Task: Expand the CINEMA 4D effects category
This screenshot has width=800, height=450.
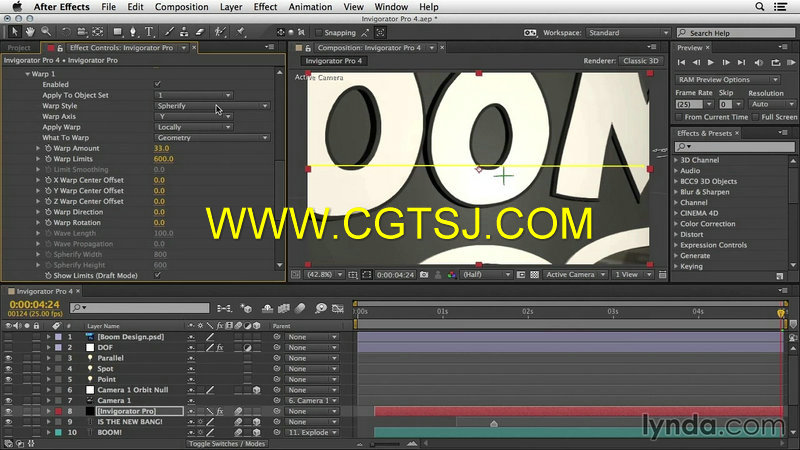Action: tap(677, 213)
